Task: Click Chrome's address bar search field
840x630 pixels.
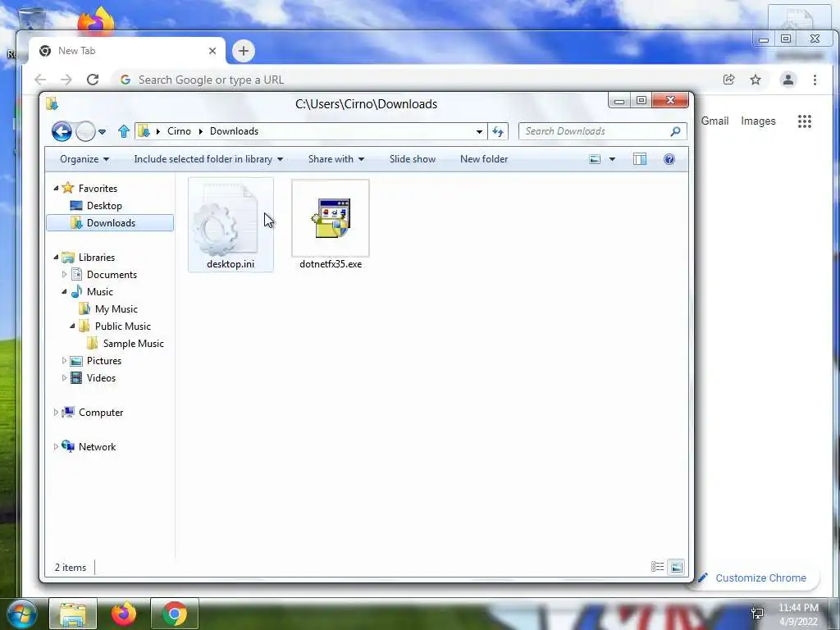Action: [x=418, y=80]
